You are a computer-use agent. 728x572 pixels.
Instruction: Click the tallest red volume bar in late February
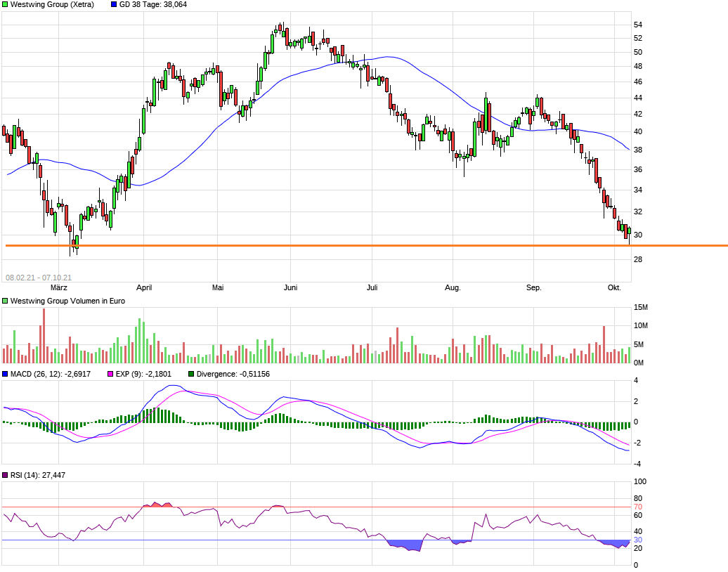44,336
